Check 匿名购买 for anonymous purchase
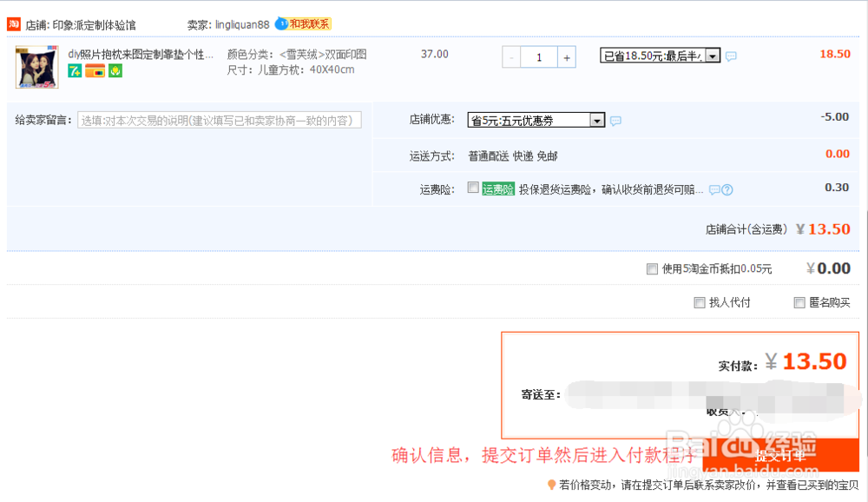Viewport: 868px width, 502px height. click(x=799, y=302)
